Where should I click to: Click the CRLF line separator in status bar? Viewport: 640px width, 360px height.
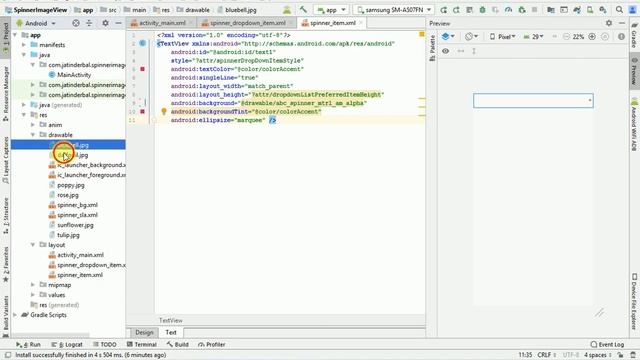(546, 355)
